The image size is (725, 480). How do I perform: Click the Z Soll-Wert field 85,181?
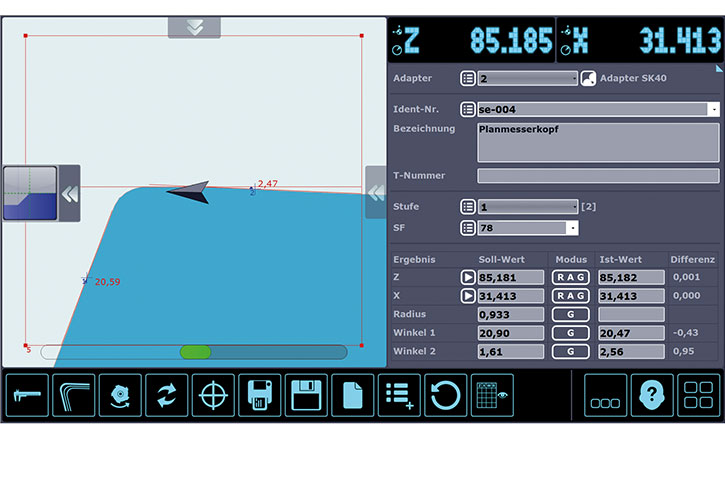pos(511,277)
